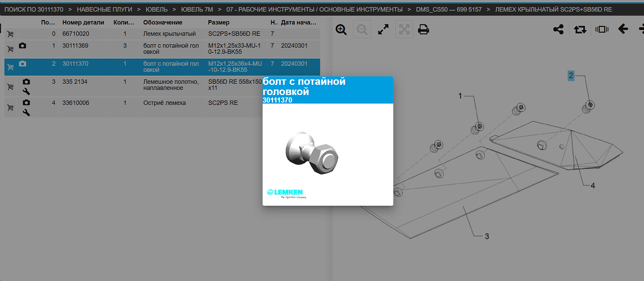Show photo for part 33610006
The image size is (644, 281).
point(26,103)
